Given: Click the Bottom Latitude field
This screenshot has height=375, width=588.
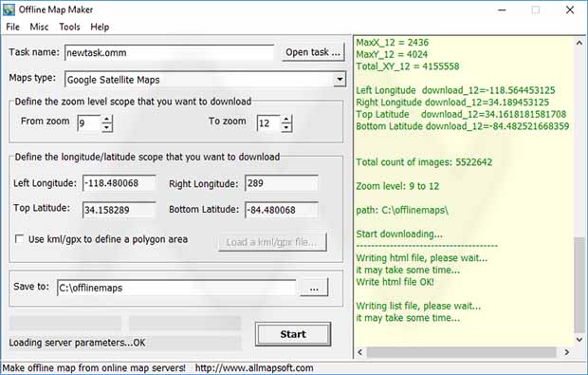Looking at the screenshot, I should 282,210.
